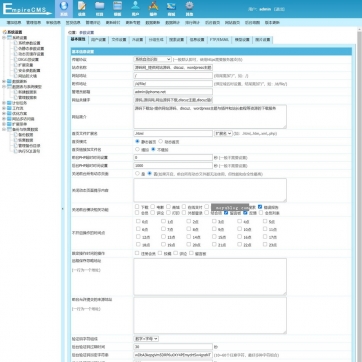Open the 扩展名 dropdown beside .html field

tap(223, 133)
